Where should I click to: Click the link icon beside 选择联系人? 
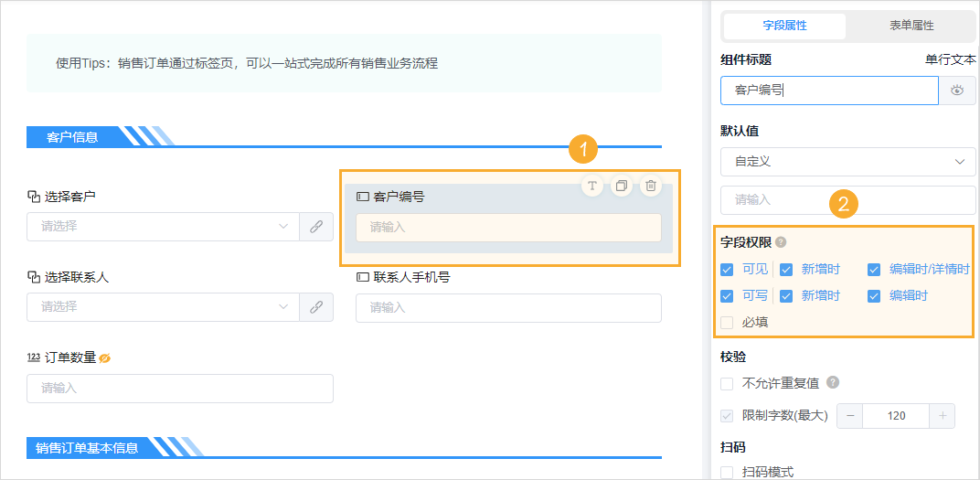tap(316, 307)
